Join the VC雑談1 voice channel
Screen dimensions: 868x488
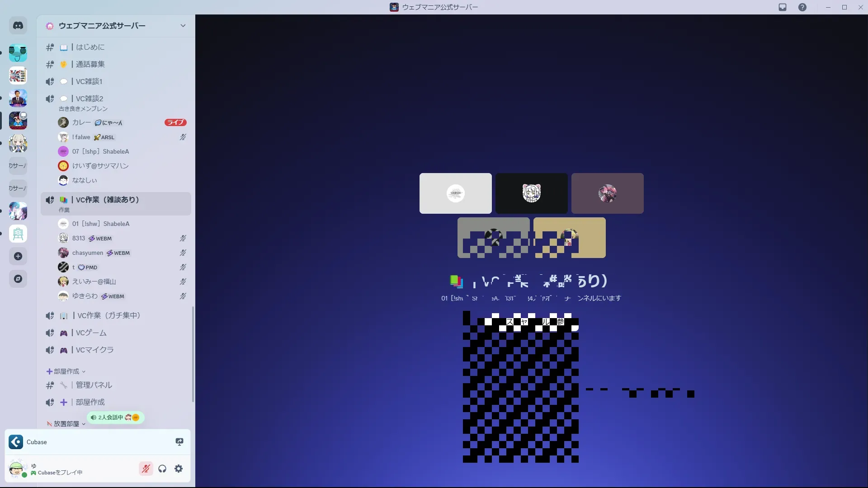pyautogui.click(x=89, y=81)
